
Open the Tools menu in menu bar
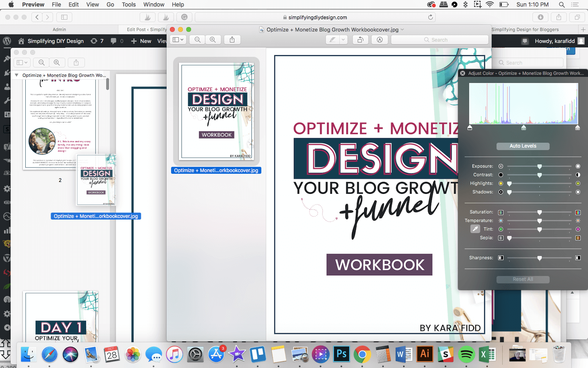(x=129, y=4)
